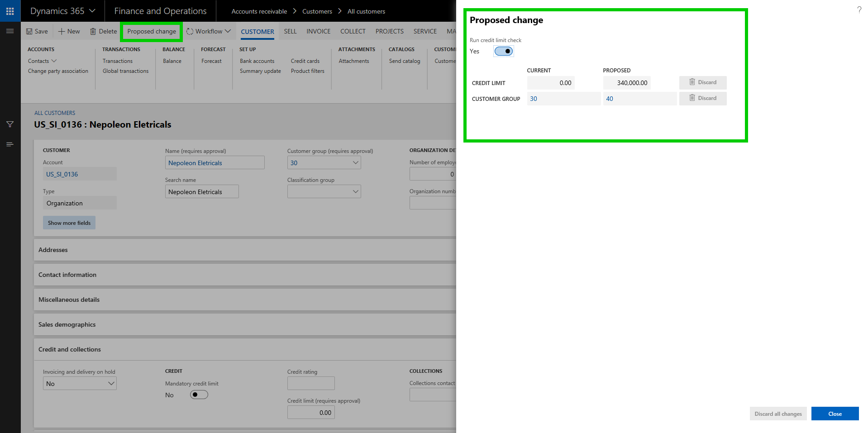Image resolution: width=868 pixels, height=433 pixels.
Task: Switch to the INVOICE ribbon tab
Action: [318, 31]
